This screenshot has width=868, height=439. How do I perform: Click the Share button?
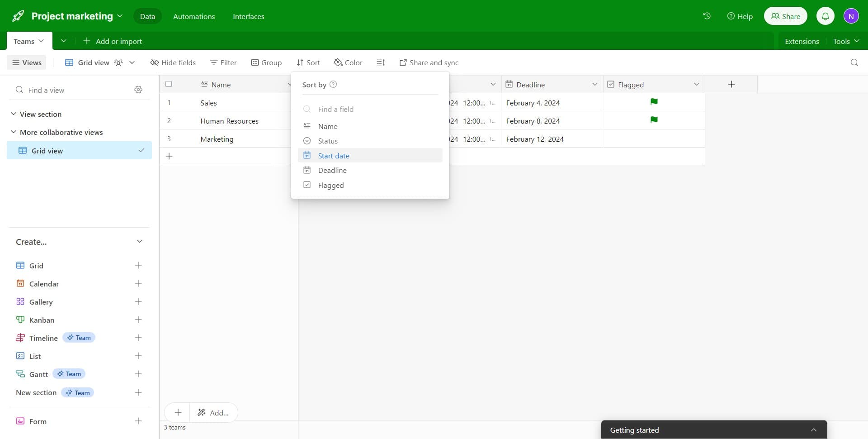(x=785, y=16)
